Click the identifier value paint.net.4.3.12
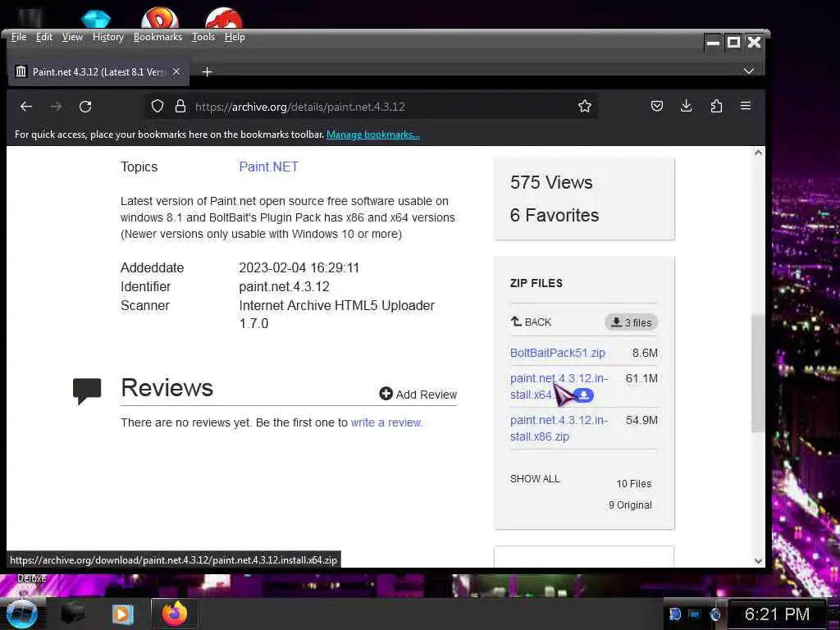 point(284,286)
